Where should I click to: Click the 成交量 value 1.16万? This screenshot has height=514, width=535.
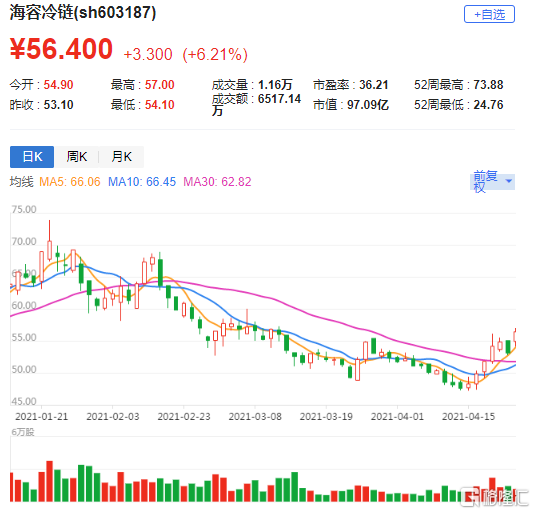click(x=275, y=85)
